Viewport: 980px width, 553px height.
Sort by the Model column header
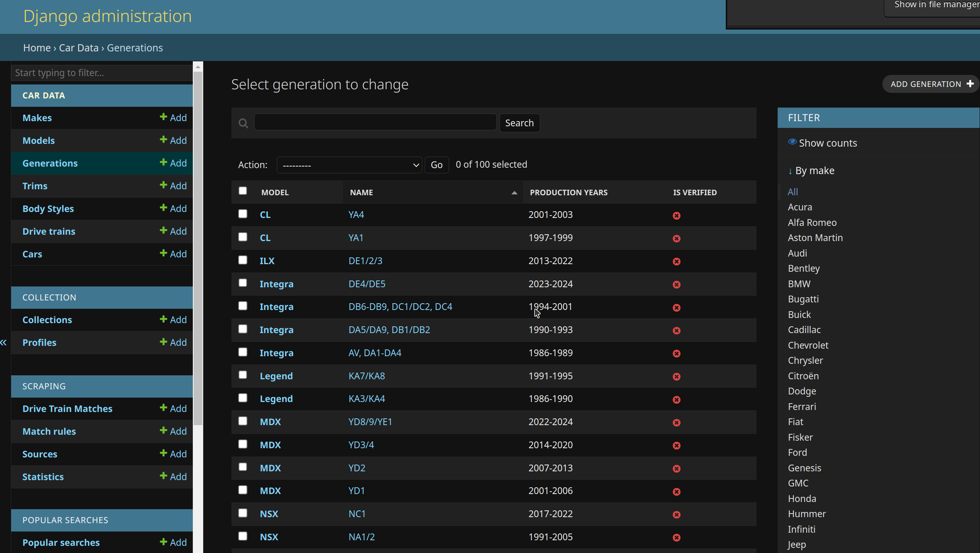[x=275, y=192]
